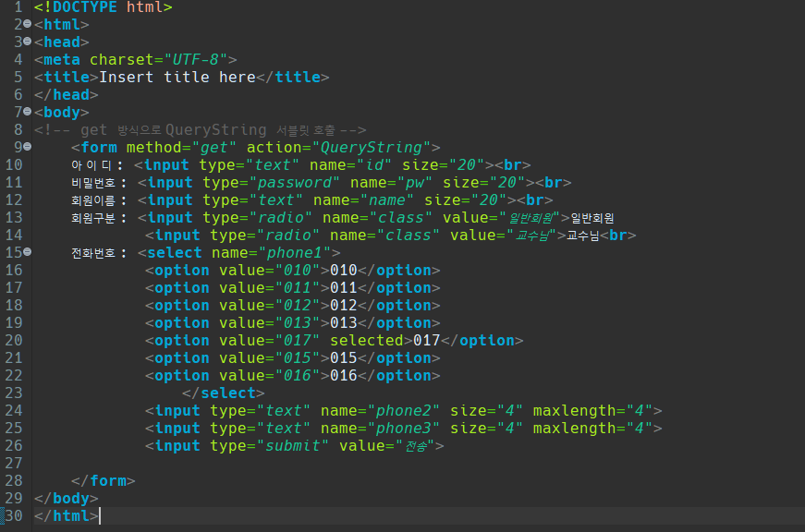
Task: Click line number 27 on the empty line
Action: (x=14, y=463)
